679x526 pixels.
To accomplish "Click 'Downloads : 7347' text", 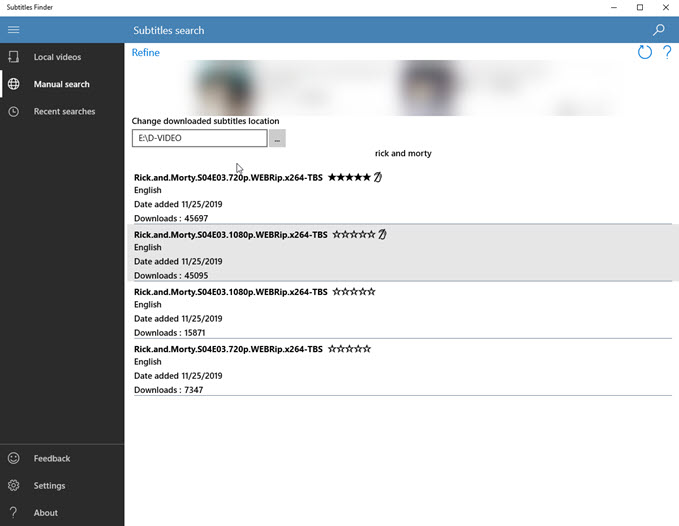I will coord(168,390).
